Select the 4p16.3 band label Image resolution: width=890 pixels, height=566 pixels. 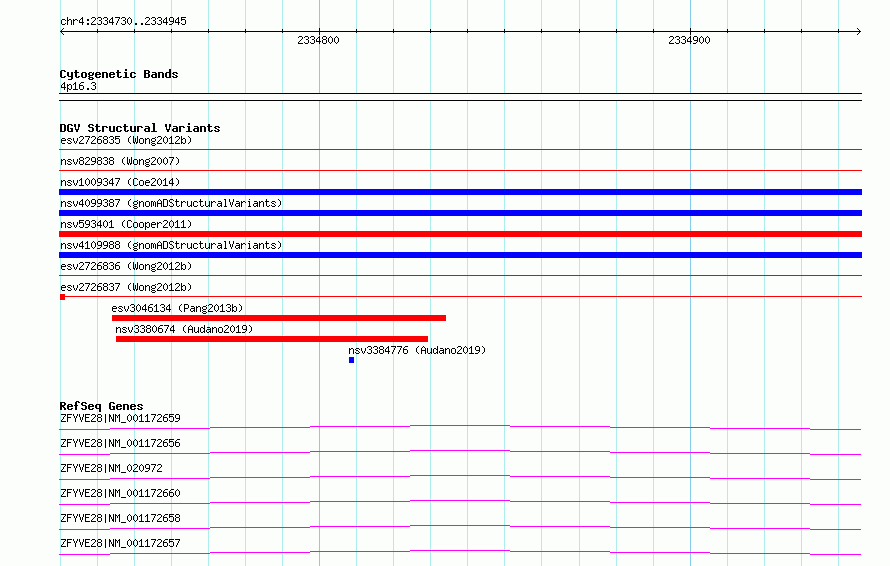pos(78,86)
